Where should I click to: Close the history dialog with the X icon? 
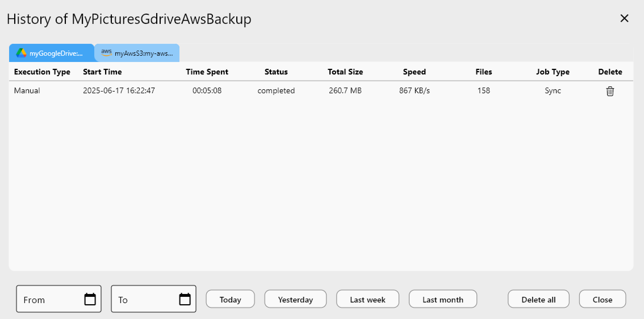pos(624,18)
